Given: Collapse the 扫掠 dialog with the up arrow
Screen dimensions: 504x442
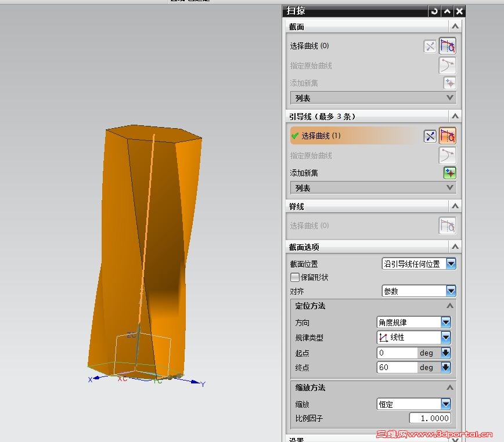Looking at the screenshot, I should pos(447,12).
